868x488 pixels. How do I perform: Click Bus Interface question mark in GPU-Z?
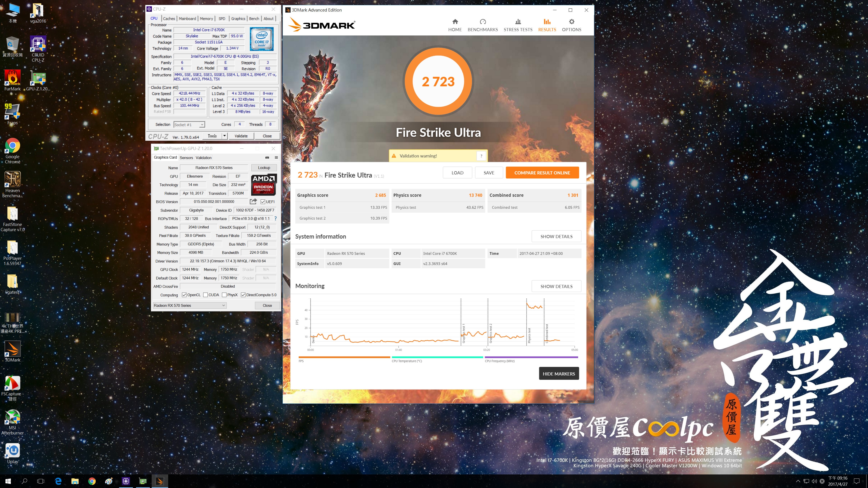tap(275, 218)
